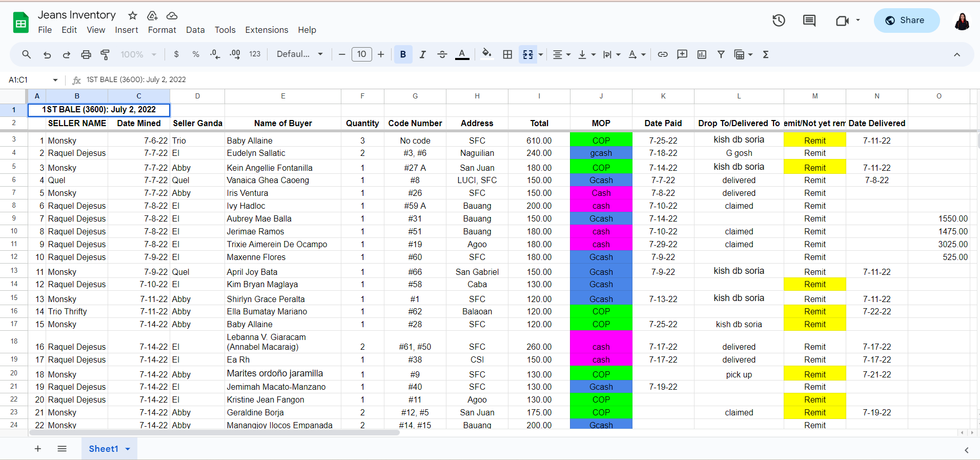Viewport: 980px width, 460px height.
Task: Open the search menus magnifier tool
Action: 27,54
